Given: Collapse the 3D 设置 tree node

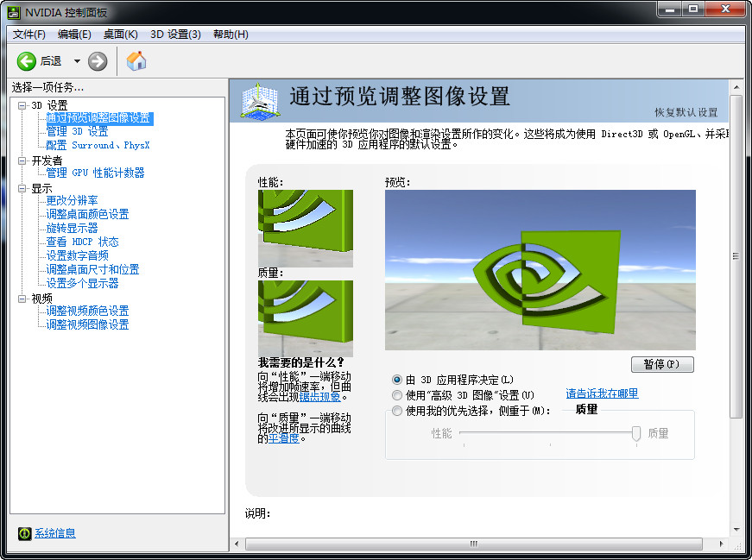Looking at the screenshot, I should (x=22, y=105).
